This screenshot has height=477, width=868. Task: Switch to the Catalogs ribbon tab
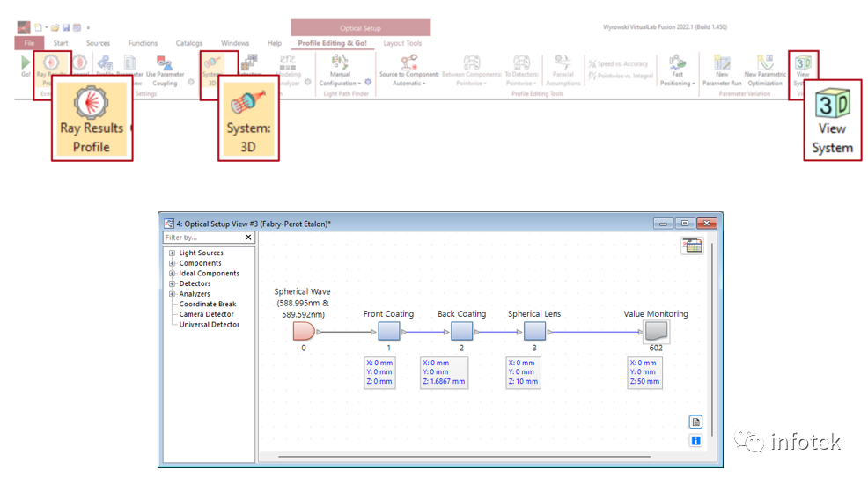[x=188, y=43]
